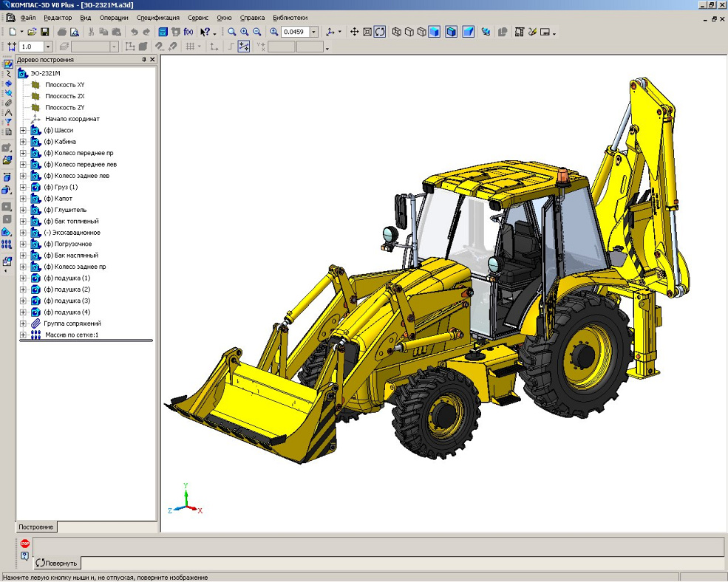This screenshot has height=582, width=728.
Task: Select Плоскость XY in the tree
Action: point(64,85)
